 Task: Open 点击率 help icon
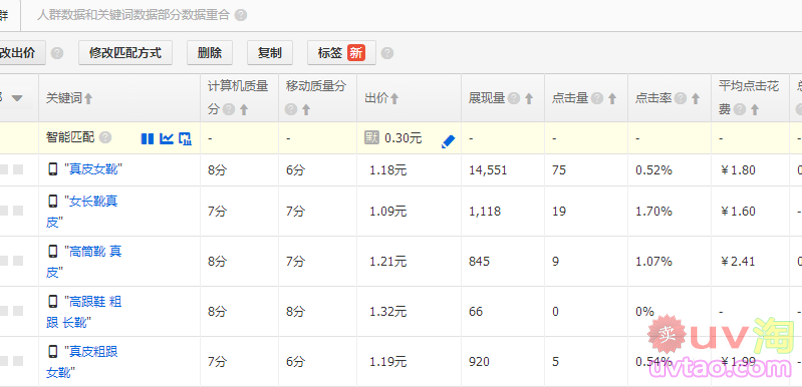tap(680, 99)
